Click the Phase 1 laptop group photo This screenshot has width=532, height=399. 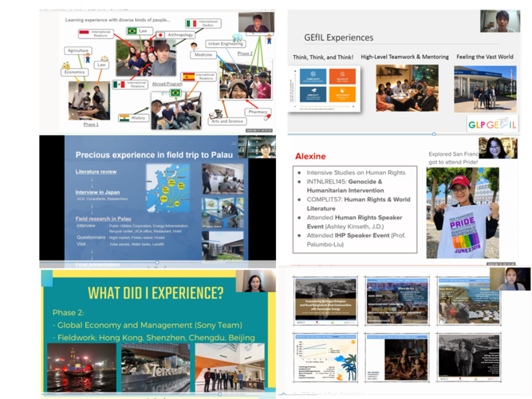tap(89, 101)
